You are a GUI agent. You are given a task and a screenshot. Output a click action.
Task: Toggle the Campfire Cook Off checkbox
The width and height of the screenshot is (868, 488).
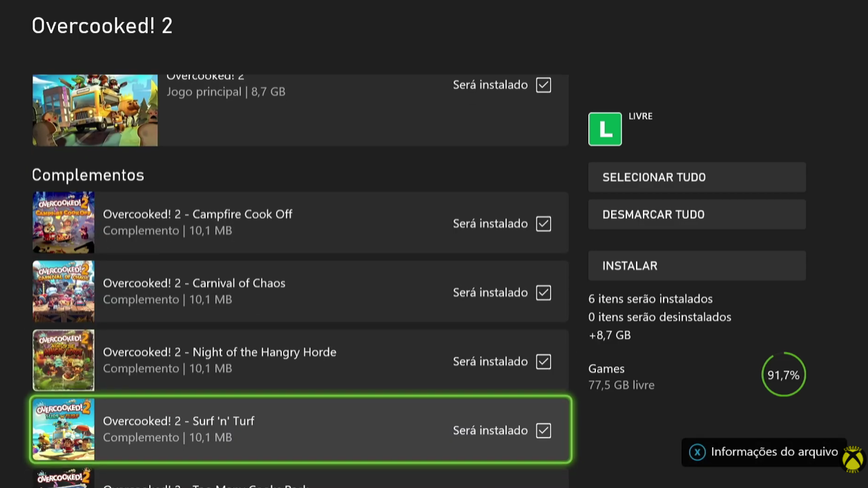(x=543, y=224)
